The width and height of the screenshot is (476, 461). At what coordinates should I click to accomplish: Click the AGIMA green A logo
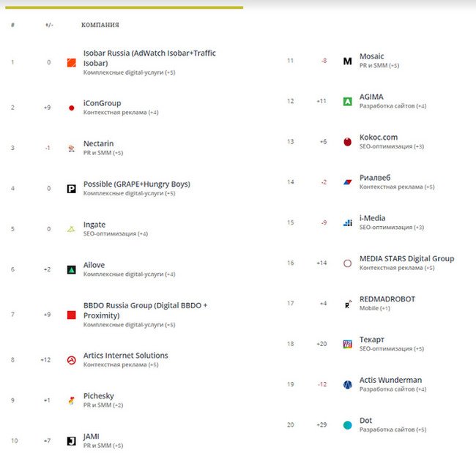[348, 102]
